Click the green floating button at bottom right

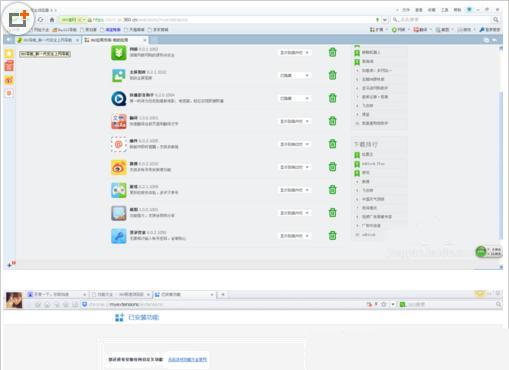pos(481,251)
